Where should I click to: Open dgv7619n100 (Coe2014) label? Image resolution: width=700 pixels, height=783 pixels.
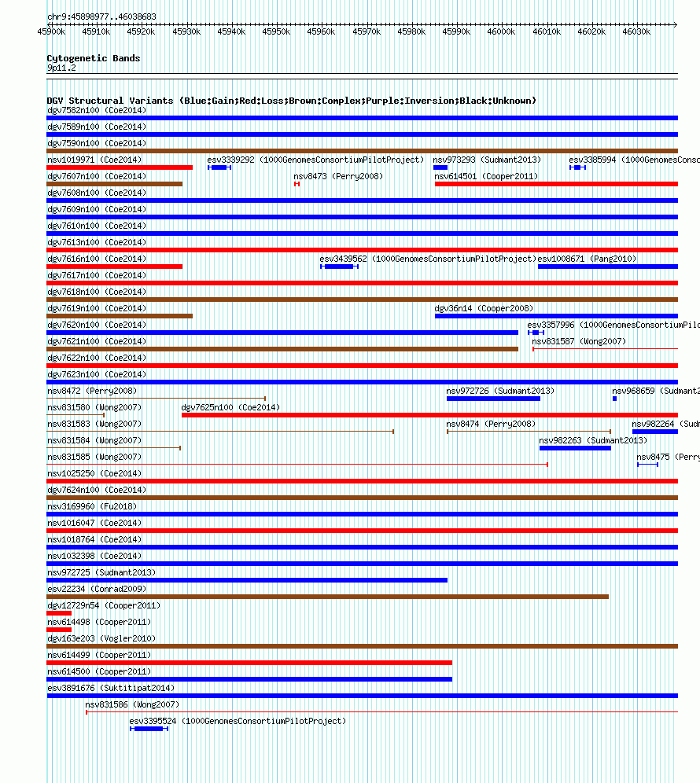coord(97,308)
